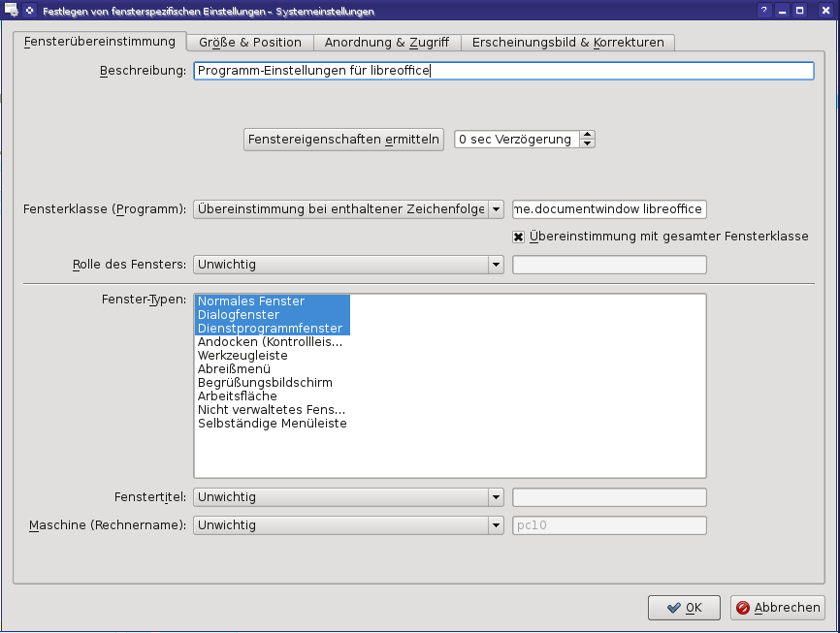Go to Erscheinungsbild & Korrekturen tab
This screenshot has width=840, height=633.
click(567, 43)
